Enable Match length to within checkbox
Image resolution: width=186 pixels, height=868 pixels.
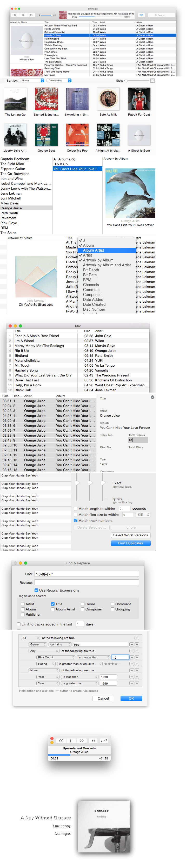pos(76,508)
